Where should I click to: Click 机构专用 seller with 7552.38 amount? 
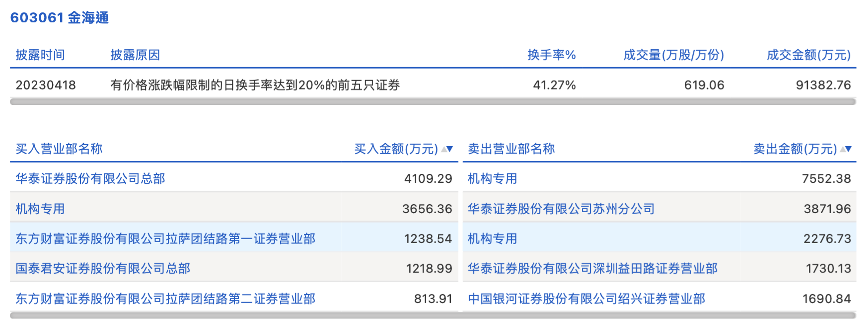click(x=493, y=179)
